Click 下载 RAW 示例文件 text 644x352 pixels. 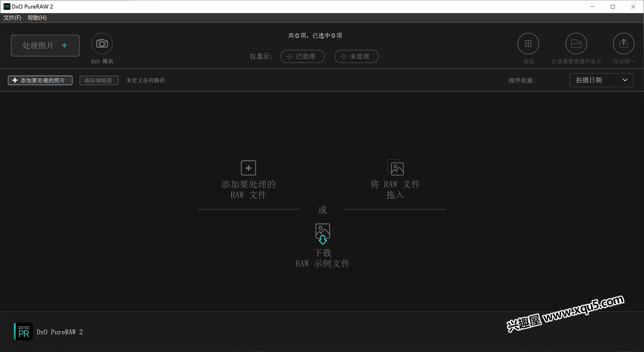point(322,258)
